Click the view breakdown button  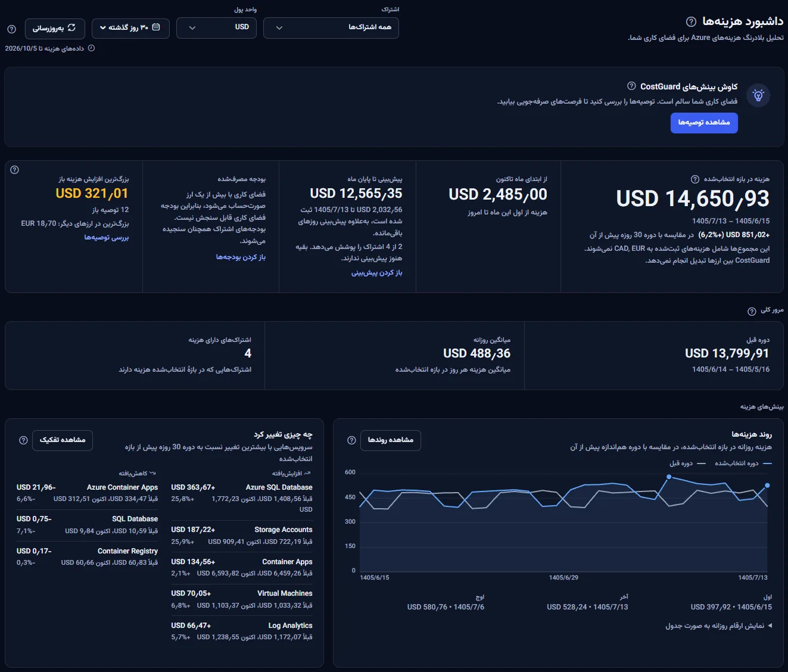(63, 440)
